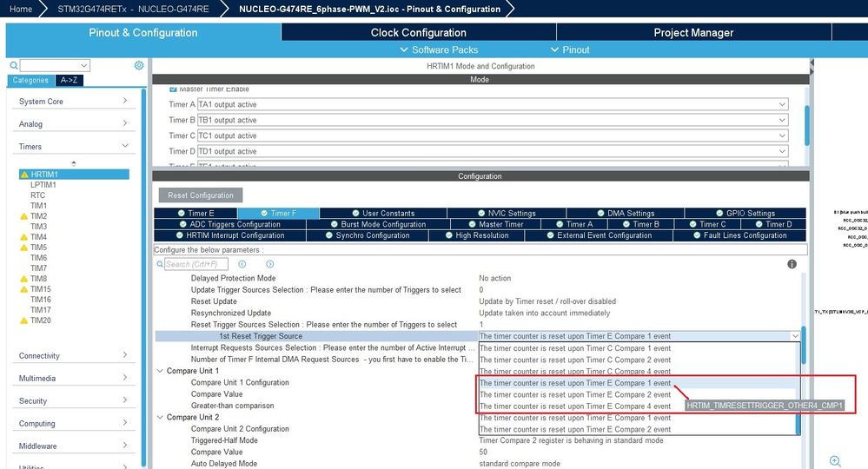Go to Home breadcrumb

pos(21,9)
